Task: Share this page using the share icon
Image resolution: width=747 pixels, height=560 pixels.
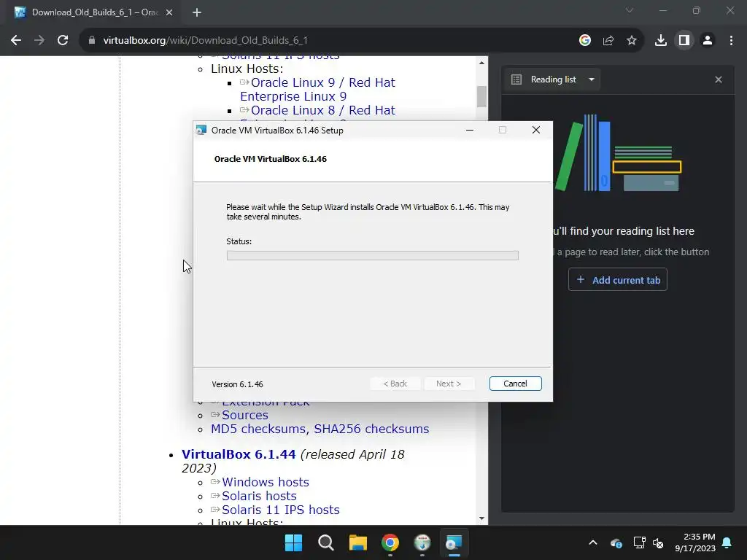Action: [x=608, y=41]
